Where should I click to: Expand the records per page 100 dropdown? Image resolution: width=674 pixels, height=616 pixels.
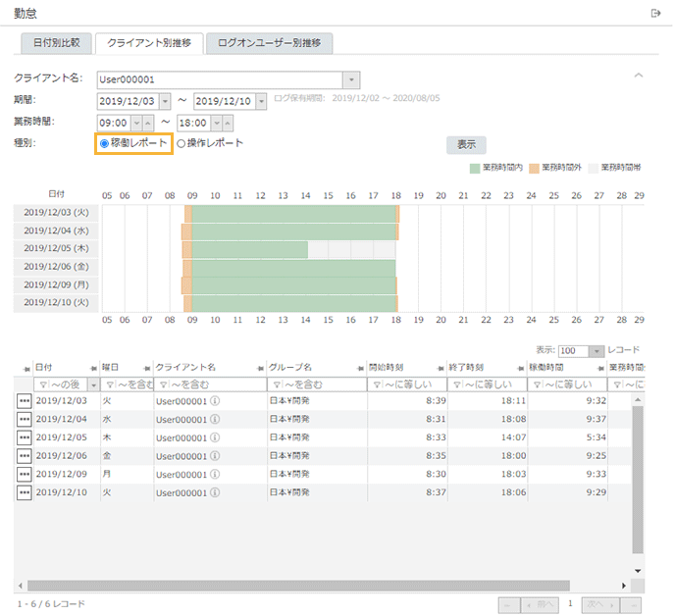[596, 351]
